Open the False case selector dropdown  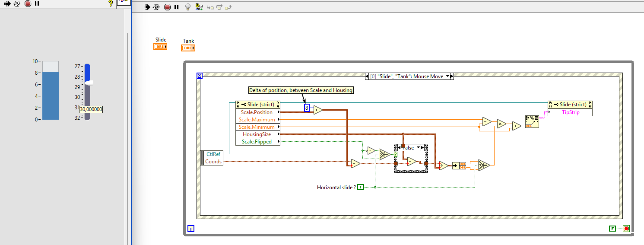pyautogui.click(x=418, y=148)
